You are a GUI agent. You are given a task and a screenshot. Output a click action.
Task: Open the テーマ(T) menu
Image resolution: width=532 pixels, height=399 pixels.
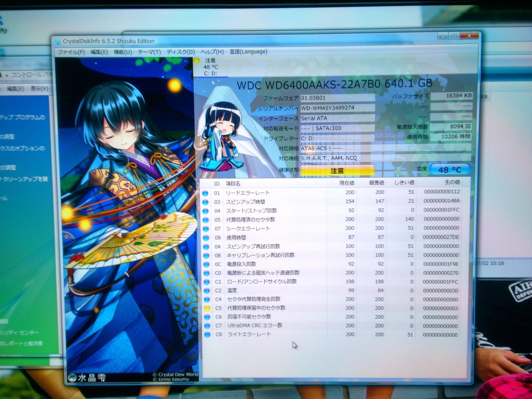[149, 52]
